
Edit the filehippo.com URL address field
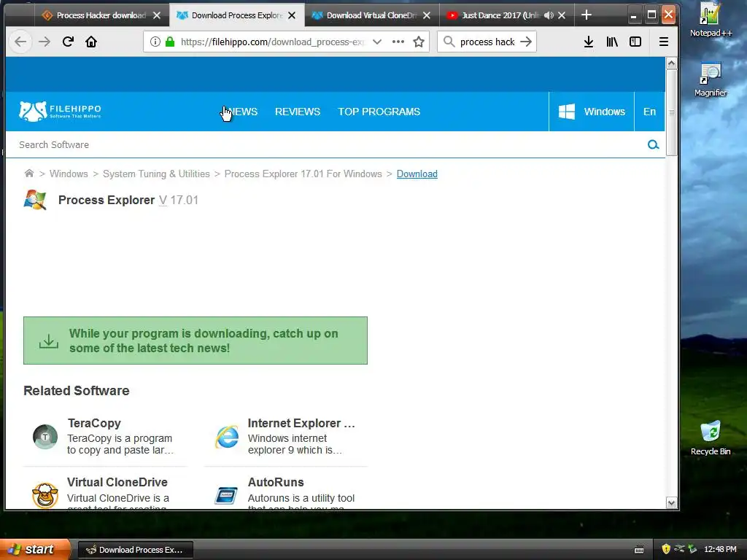tap(271, 42)
